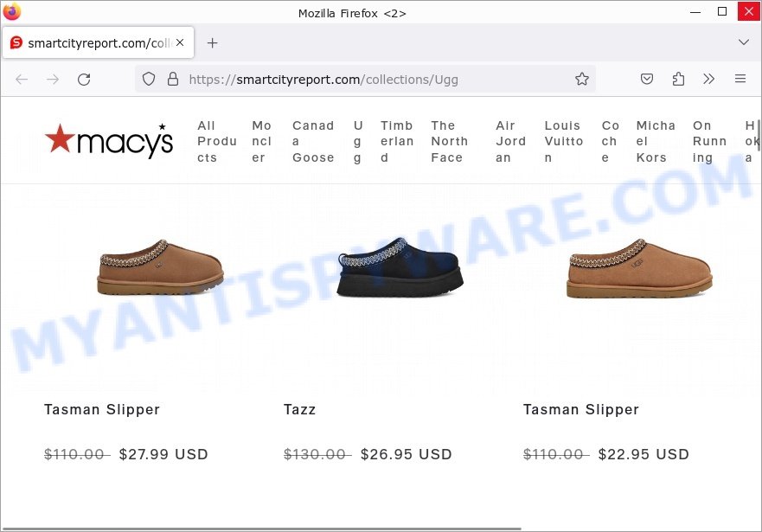Screen dimensions: 762x532
Task: Select the smartcityreport.com browser tab
Action: click(98, 42)
